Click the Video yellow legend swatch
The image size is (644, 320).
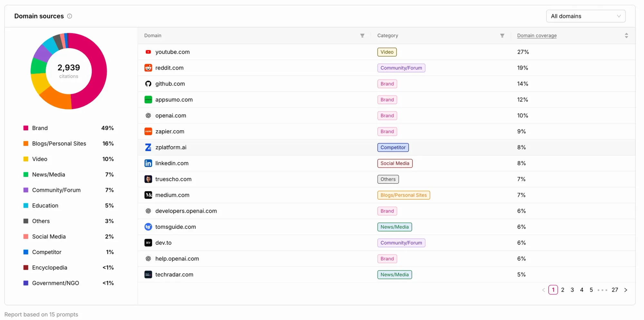point(26,159)
